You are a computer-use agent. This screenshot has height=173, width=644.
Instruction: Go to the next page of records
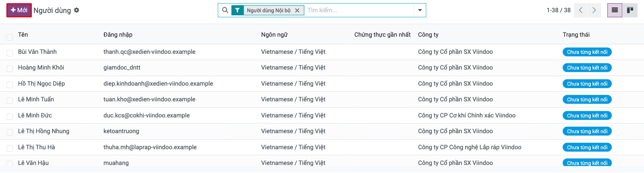click(x=594, y=10)
